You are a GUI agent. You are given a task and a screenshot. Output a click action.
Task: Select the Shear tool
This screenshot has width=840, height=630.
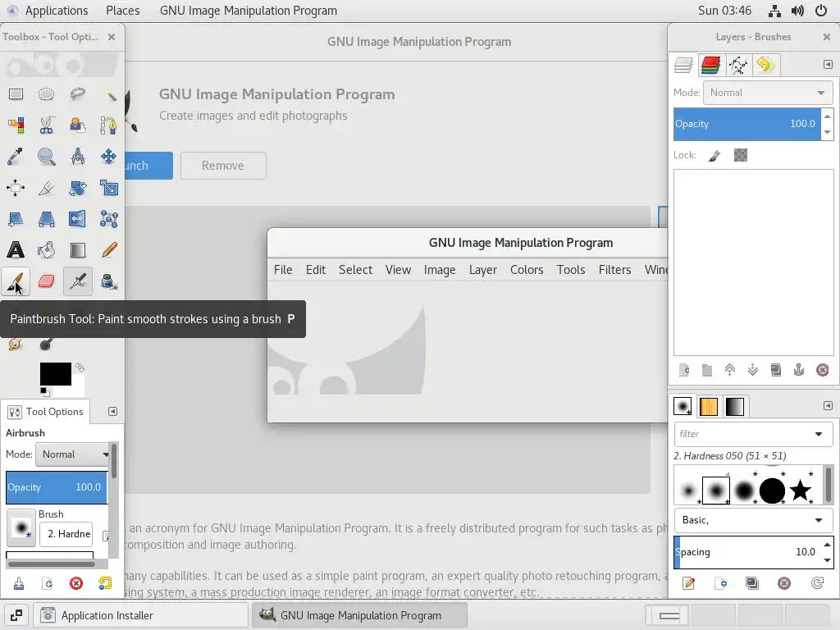(16, 218)
